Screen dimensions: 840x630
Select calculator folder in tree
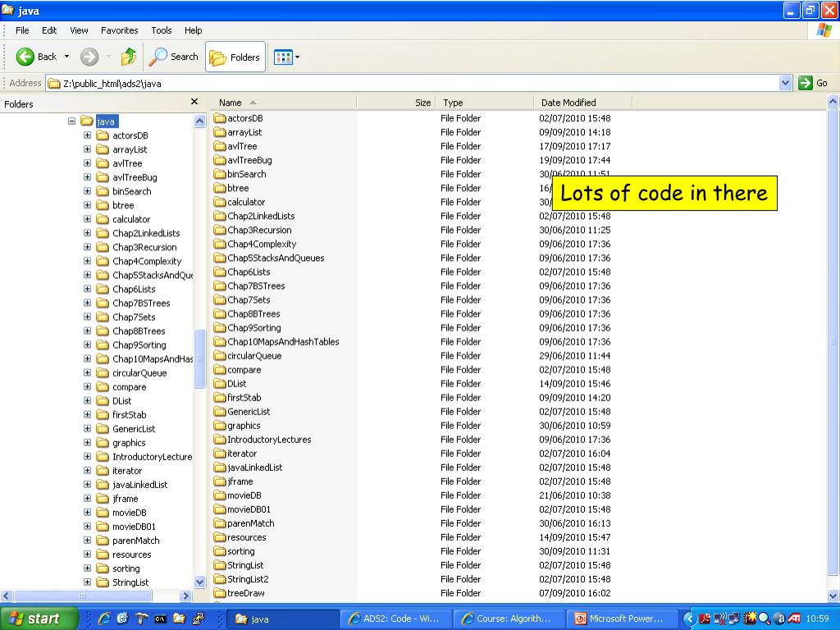[x=131, y=219]
